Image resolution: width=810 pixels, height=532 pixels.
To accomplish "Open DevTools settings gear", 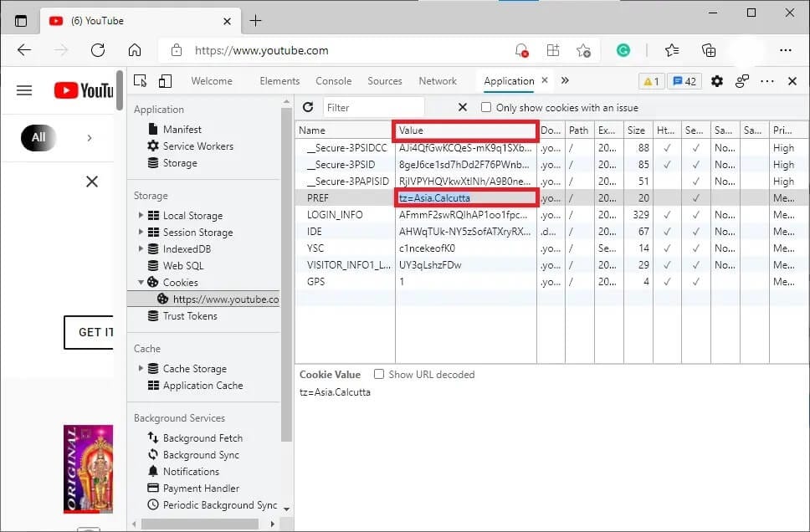I will click(x=717, y=81).
